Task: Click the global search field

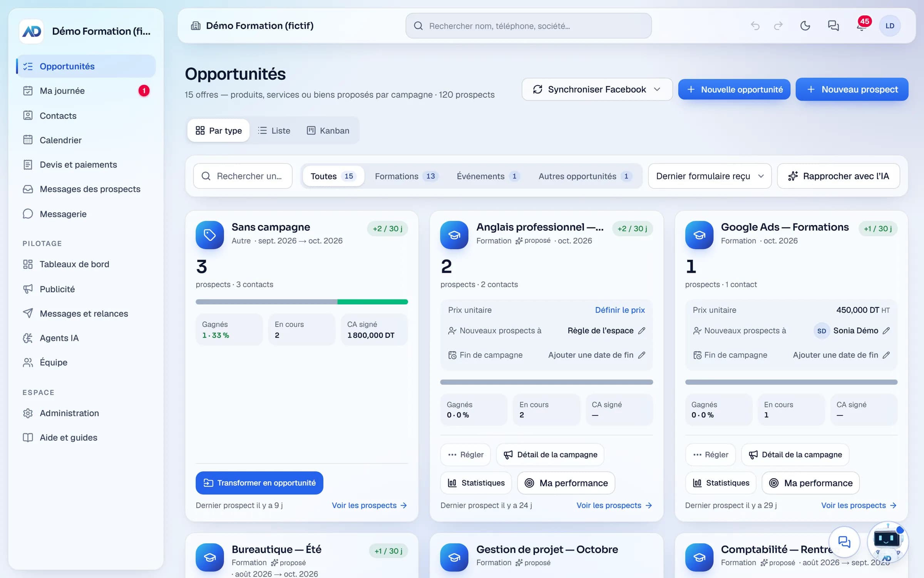Action: [529, 26]
